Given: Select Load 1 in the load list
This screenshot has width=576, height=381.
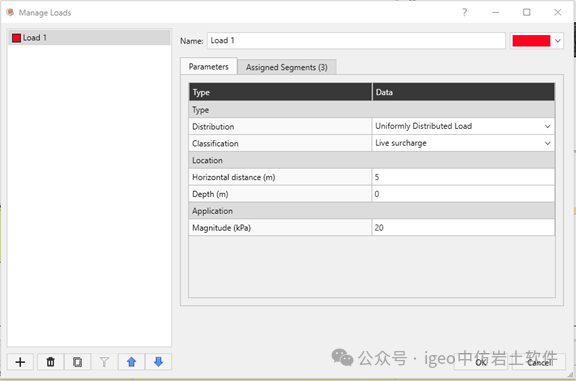Looking at the screenshot, I should pos(89,38).
